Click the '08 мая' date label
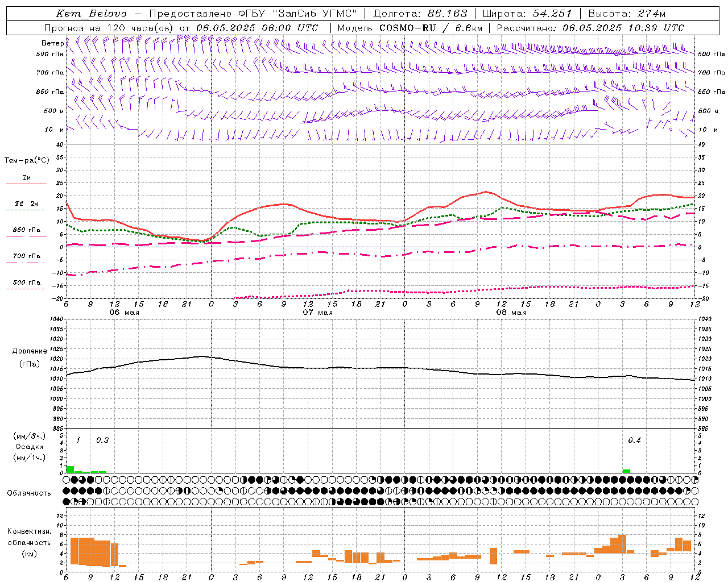This screenshot has height=582, width=728. (511, 313)
